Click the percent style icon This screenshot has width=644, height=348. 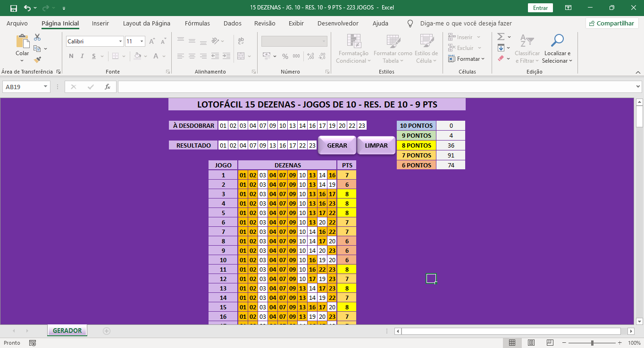pos(285,56)
